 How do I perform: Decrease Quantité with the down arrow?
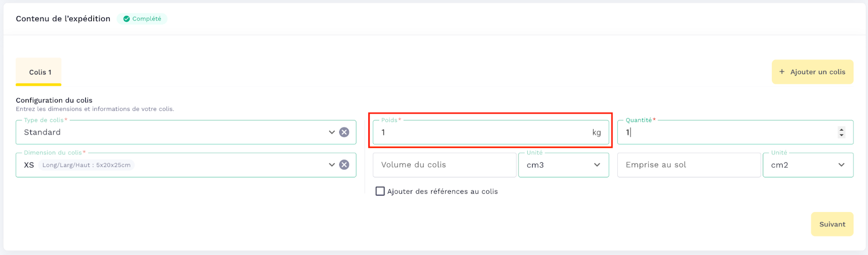[841, 135]
